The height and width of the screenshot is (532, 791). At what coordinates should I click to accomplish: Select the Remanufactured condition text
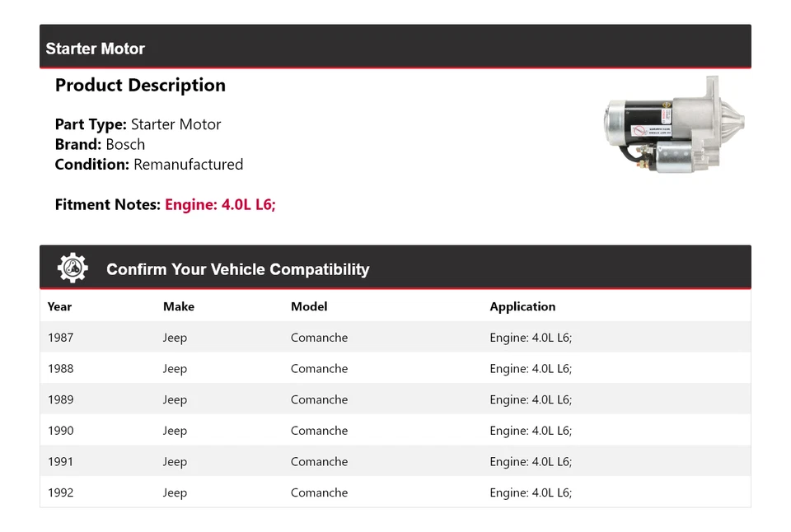coord(188,164)
